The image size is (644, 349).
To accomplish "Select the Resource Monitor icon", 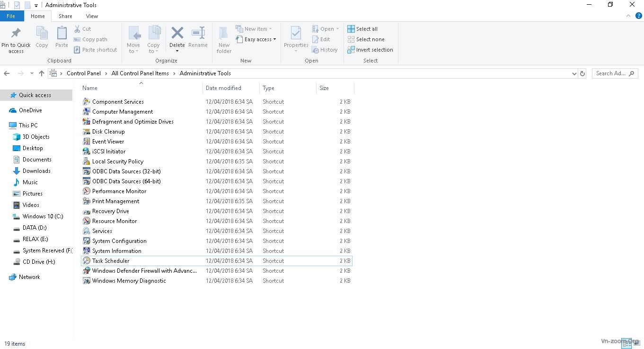I will [x=86, y=221].
